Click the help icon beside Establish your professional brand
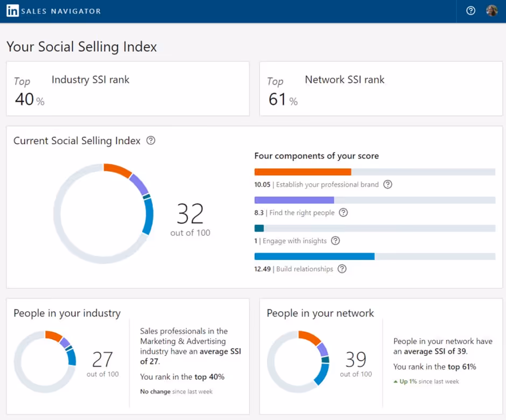506x420 pixels. click(388, 184)
